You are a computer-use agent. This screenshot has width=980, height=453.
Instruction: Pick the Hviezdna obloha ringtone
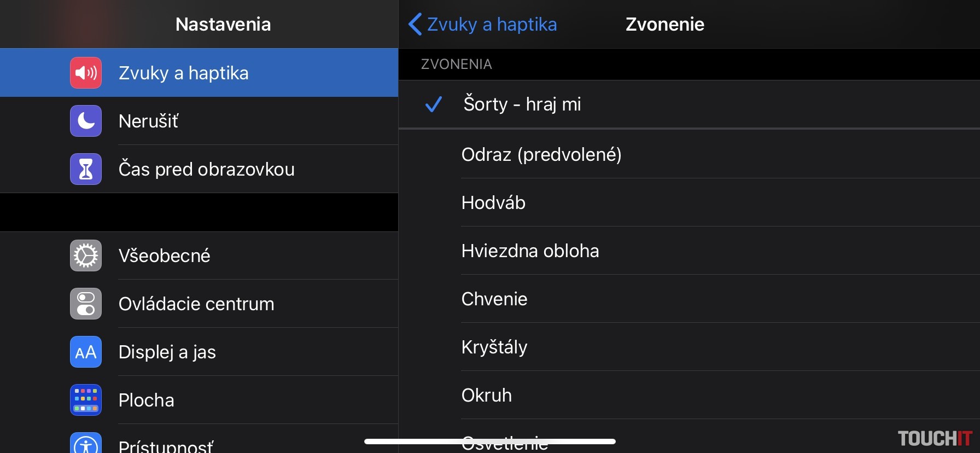coord(530,251)
